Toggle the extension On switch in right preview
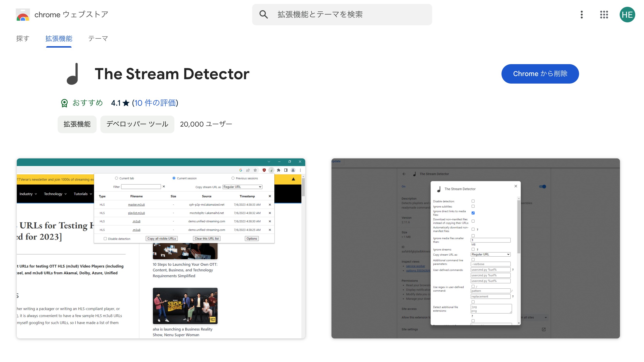This screenshot has width=644, height=362. point(542,187)
